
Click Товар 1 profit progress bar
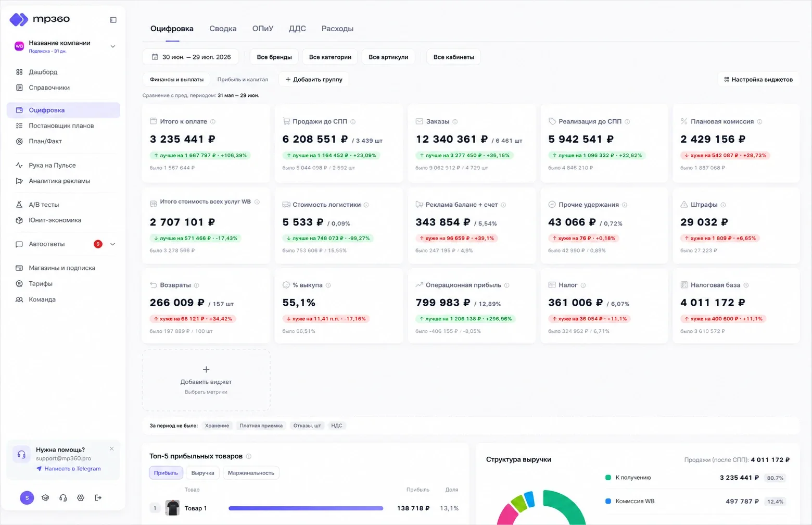tap(306, 508)
